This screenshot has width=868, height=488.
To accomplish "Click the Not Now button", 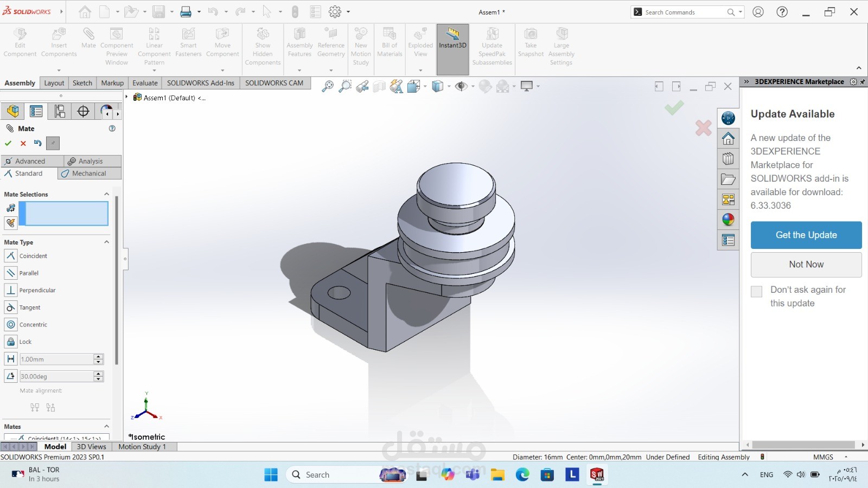I will pyautogui.click(x=806, y=264).
